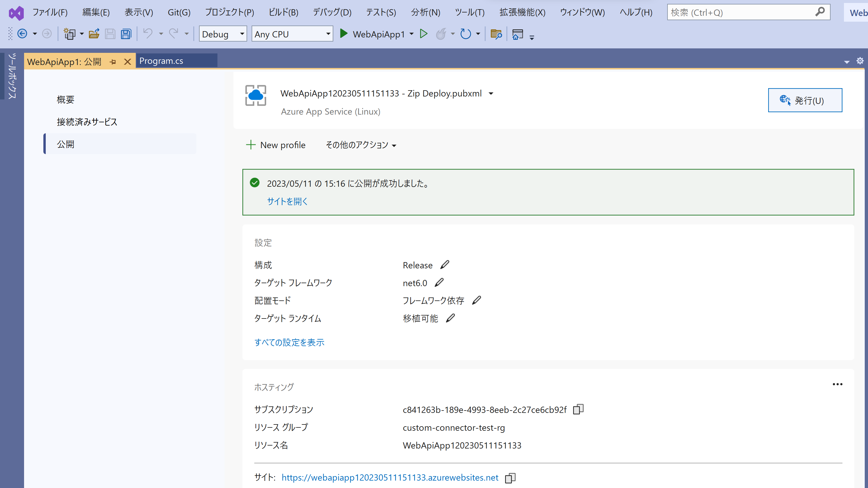Close the WebApiApp1 公開 tab
868x488 pixels.
(x=127, y=62)
